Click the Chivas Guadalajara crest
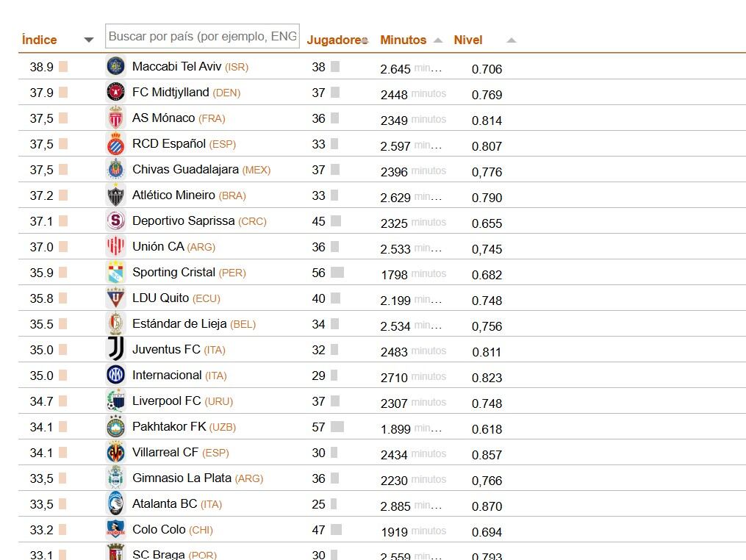 115,169
